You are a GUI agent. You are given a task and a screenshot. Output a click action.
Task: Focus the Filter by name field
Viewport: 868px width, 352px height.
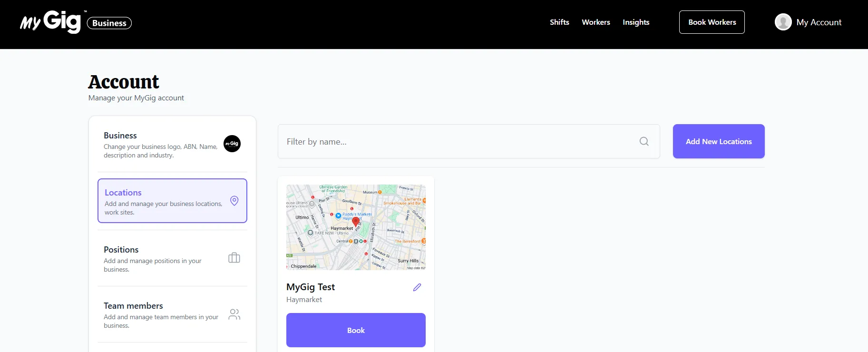click(x=468, y=141)
